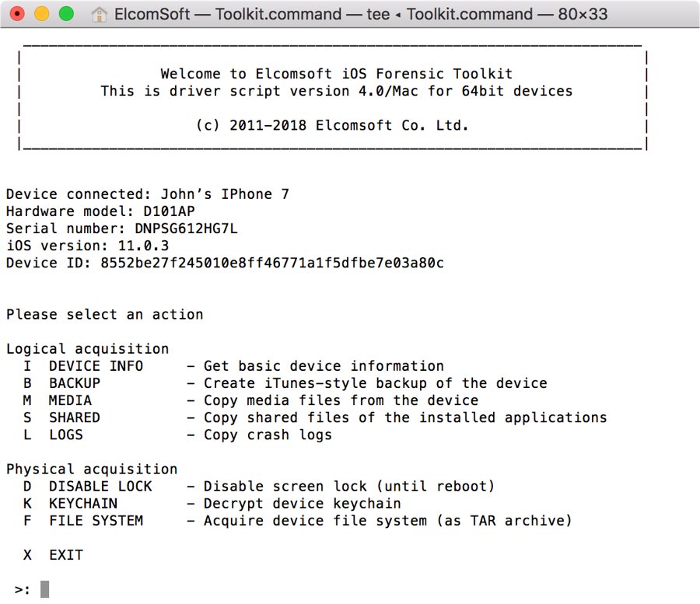
Task: Click the Logical acquisition heading
Action: tap(87, 349)
